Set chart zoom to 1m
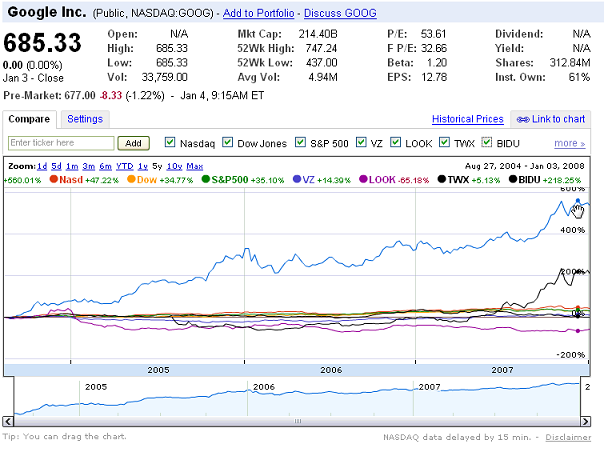604x452 pixels. (72, 166)
